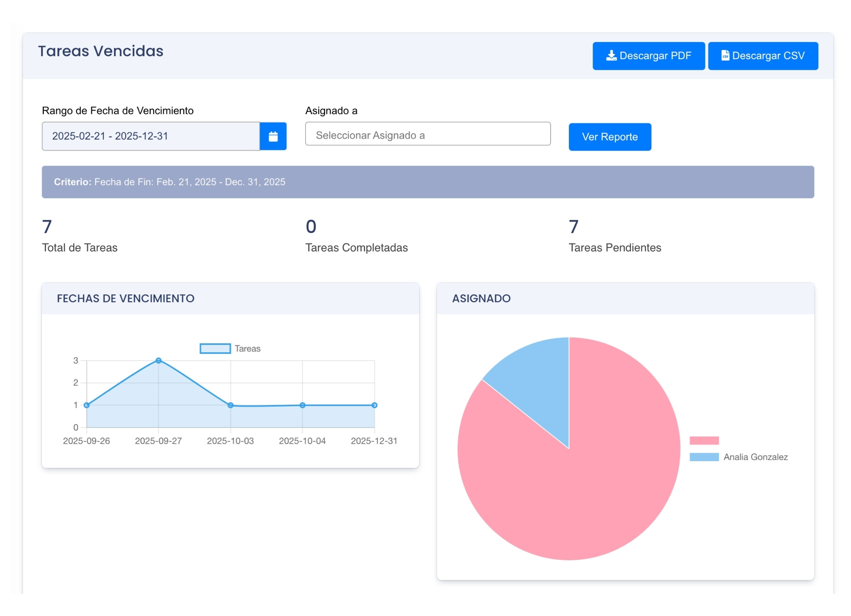The width and height of the screenshot is (851, 616).
Task: Click the date range input field
Action: coord(151,137)
